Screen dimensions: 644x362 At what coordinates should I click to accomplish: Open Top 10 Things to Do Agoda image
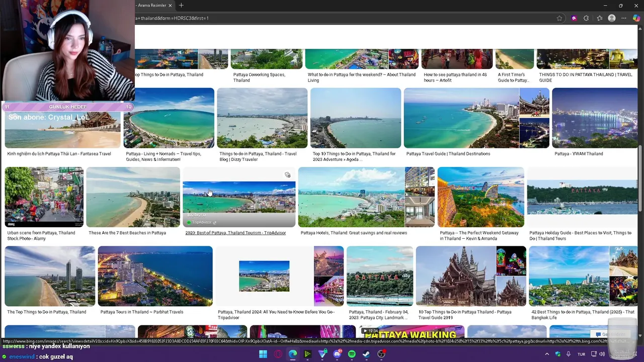point(356,118)
